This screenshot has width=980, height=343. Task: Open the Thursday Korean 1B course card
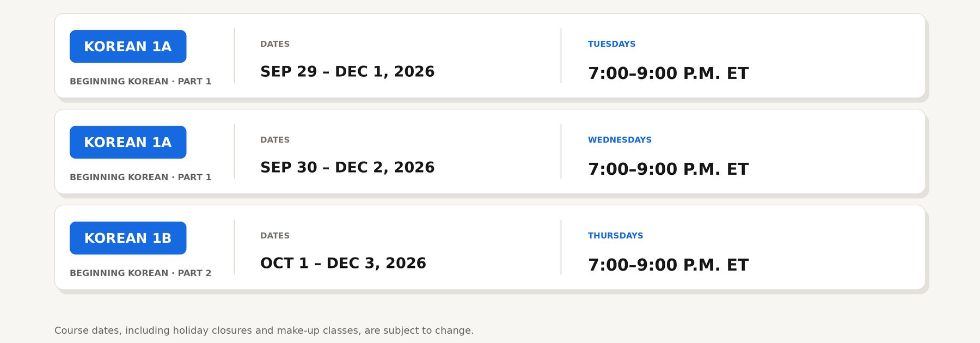[490, 247]
